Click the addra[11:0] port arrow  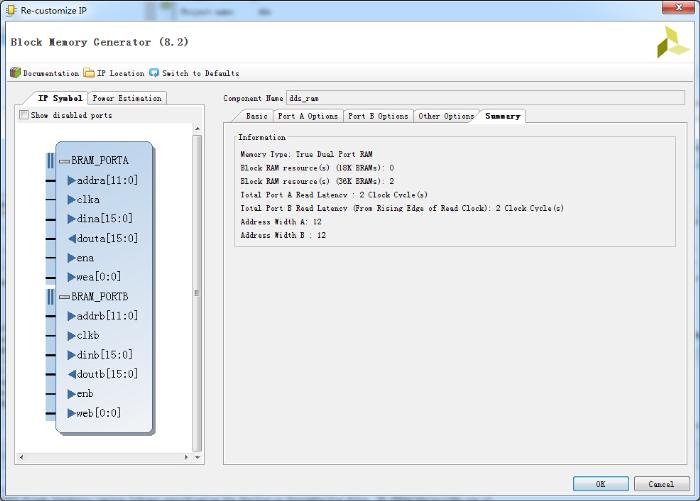pos(71,181)
